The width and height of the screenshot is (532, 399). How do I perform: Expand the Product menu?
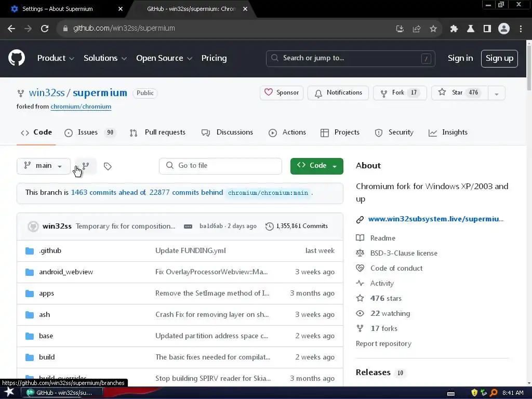(56, 58)
